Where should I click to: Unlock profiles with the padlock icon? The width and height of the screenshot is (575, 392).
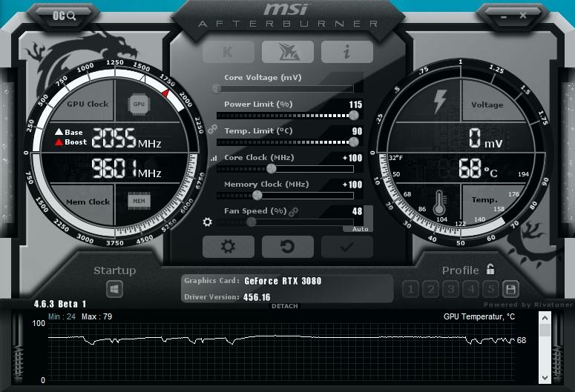490,269
